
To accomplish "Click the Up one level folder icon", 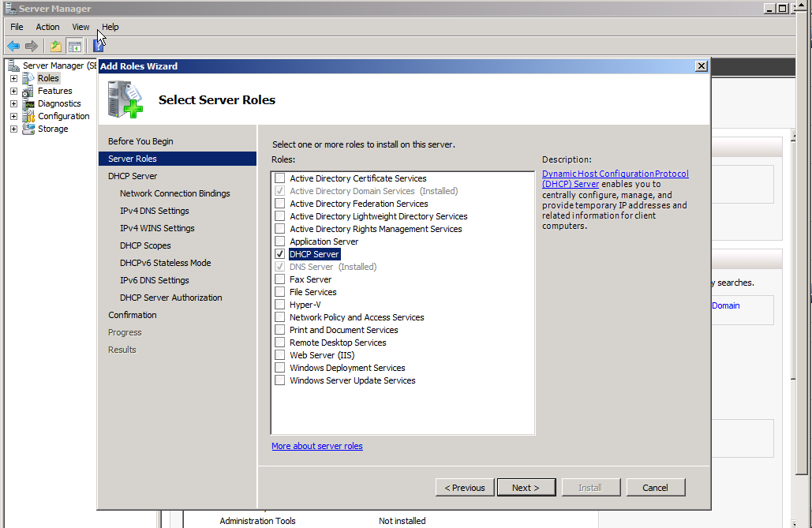I will 56,46.
